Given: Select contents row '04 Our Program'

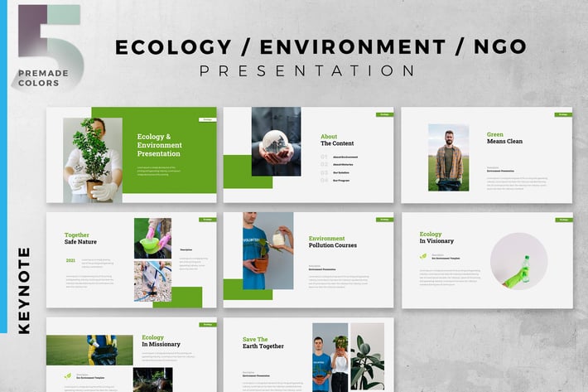Looking at the screenshot, I should click(x=335, y=181).
